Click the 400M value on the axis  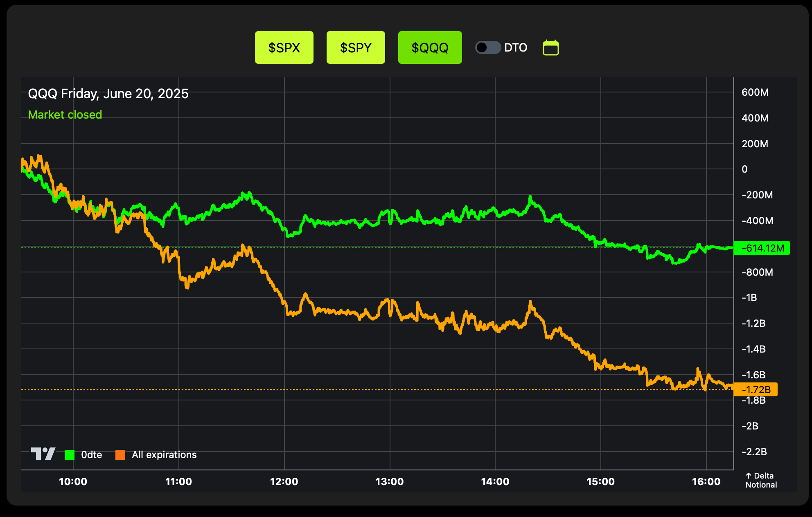755,118
